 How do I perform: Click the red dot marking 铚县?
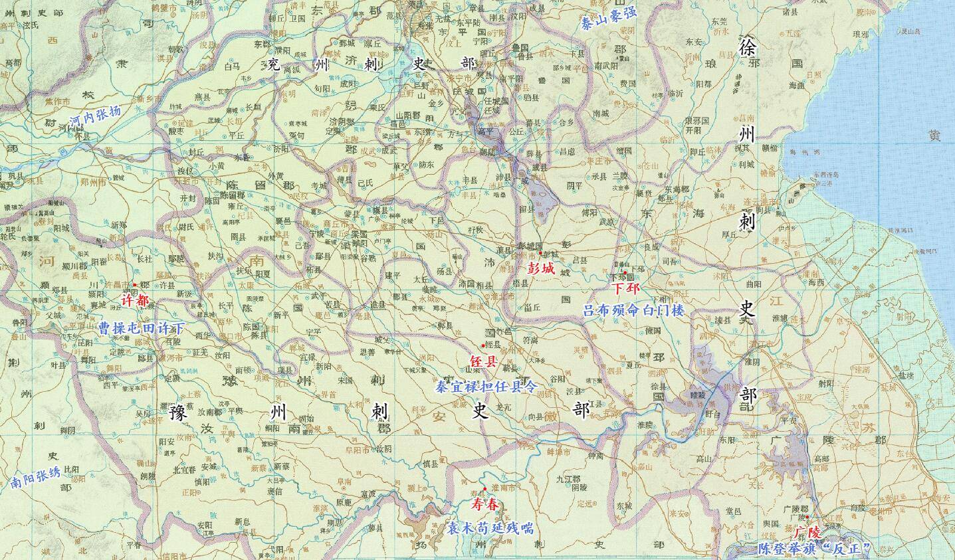(482, 345)
